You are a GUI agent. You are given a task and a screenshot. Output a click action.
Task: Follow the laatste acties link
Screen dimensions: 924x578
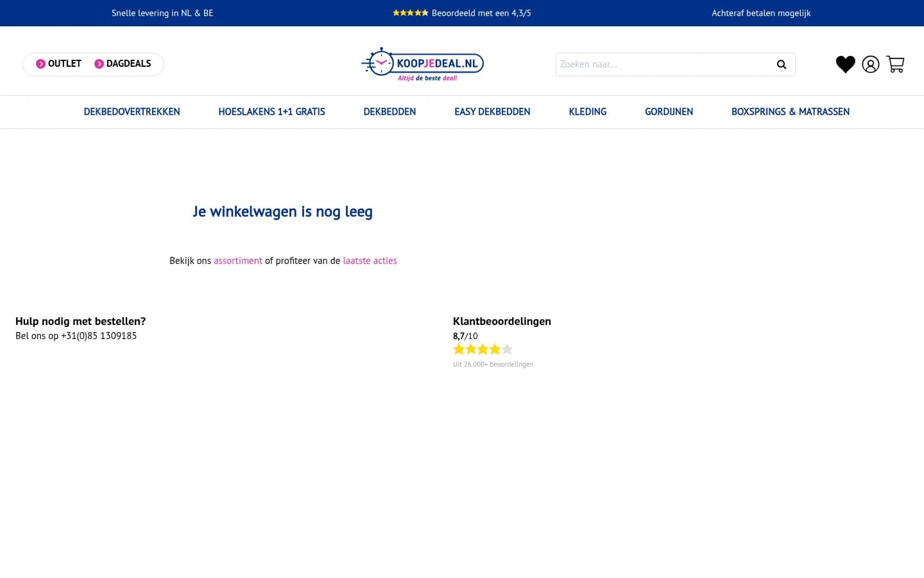[370, 261]
